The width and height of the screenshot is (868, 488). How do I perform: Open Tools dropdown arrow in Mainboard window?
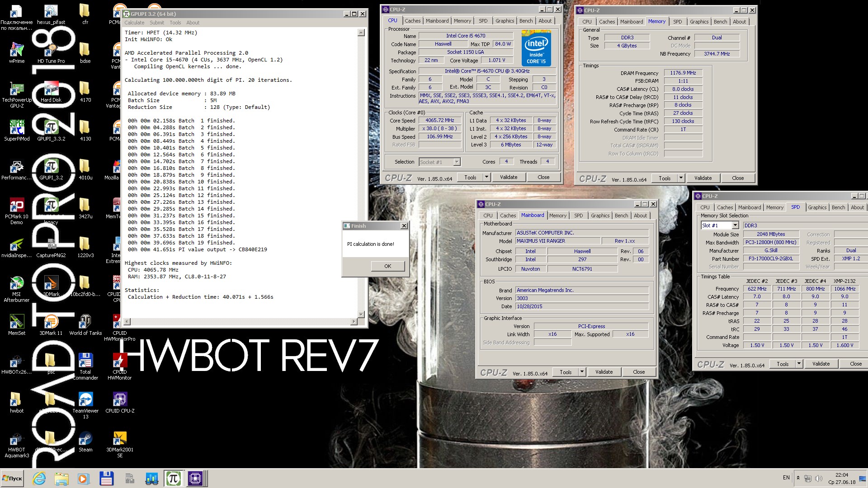(582, 372)
